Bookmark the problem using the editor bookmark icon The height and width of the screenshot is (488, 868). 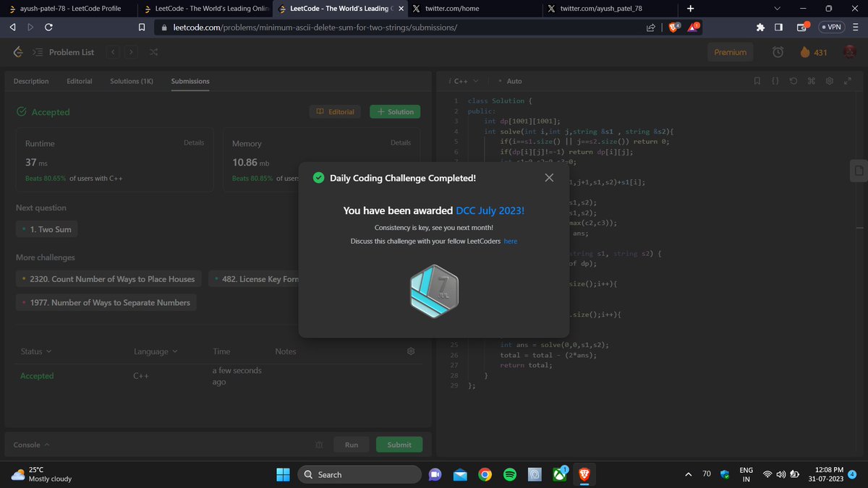point(757,81)
